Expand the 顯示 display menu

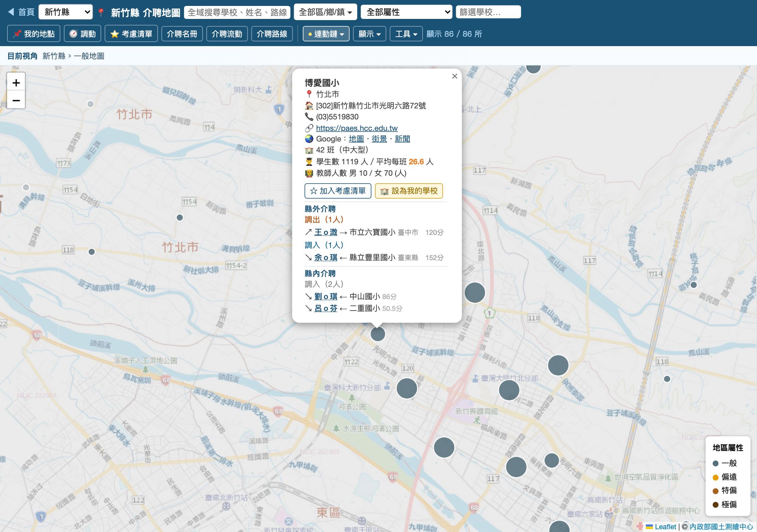pyautogui.click(x=369, y=34)
